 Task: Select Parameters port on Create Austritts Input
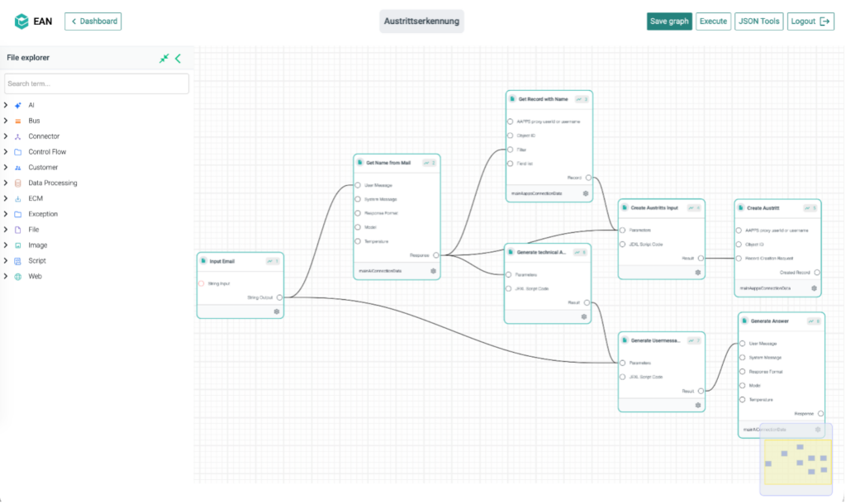pos(623,230)
